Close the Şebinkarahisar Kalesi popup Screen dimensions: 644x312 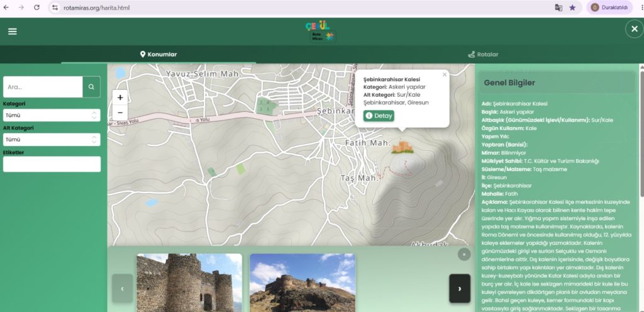445,75
